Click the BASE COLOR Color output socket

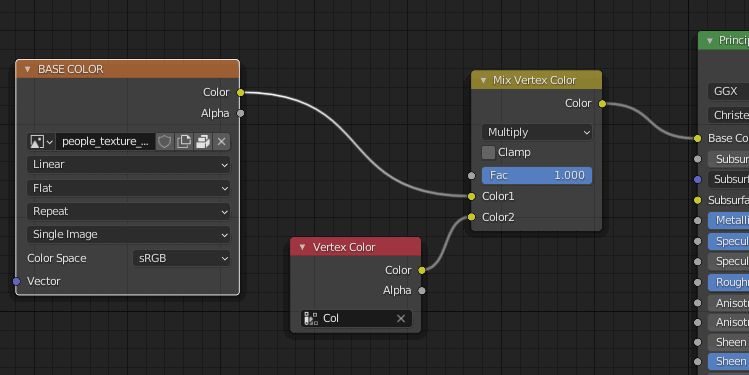[241, 92]
